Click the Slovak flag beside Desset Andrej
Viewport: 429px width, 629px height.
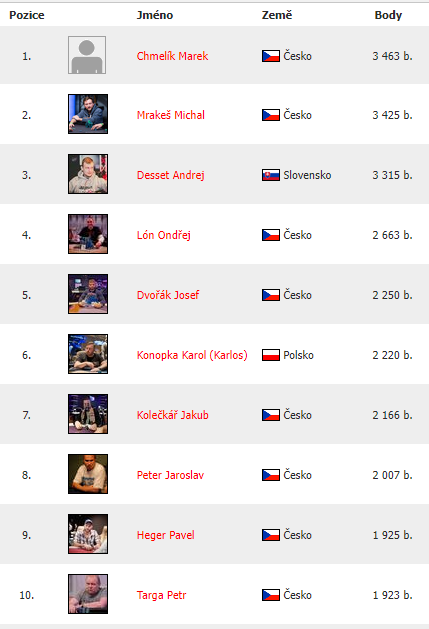[271, 175]
